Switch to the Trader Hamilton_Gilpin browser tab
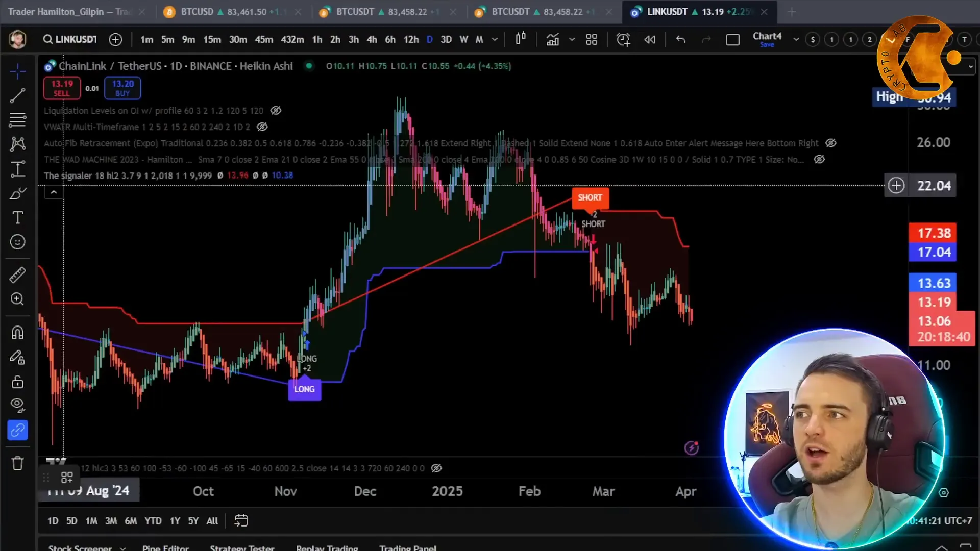This screenshot has height=551, width=980. pos(76,12)
